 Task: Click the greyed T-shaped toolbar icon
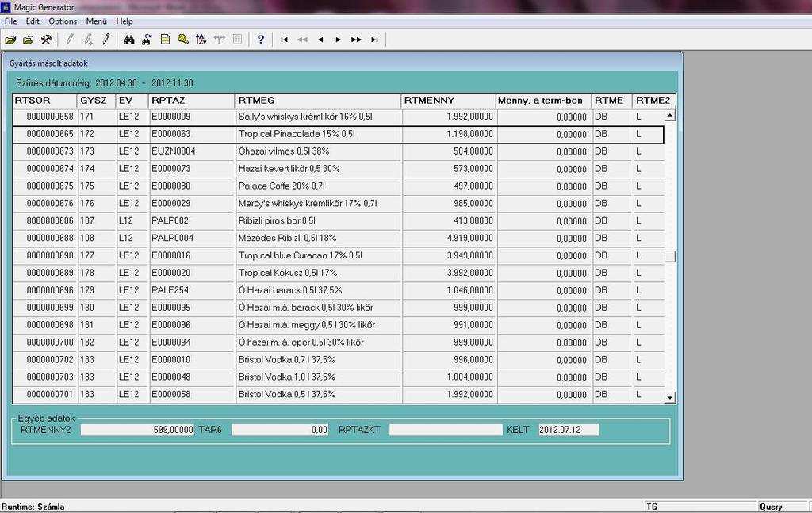(x=219, y=40)
